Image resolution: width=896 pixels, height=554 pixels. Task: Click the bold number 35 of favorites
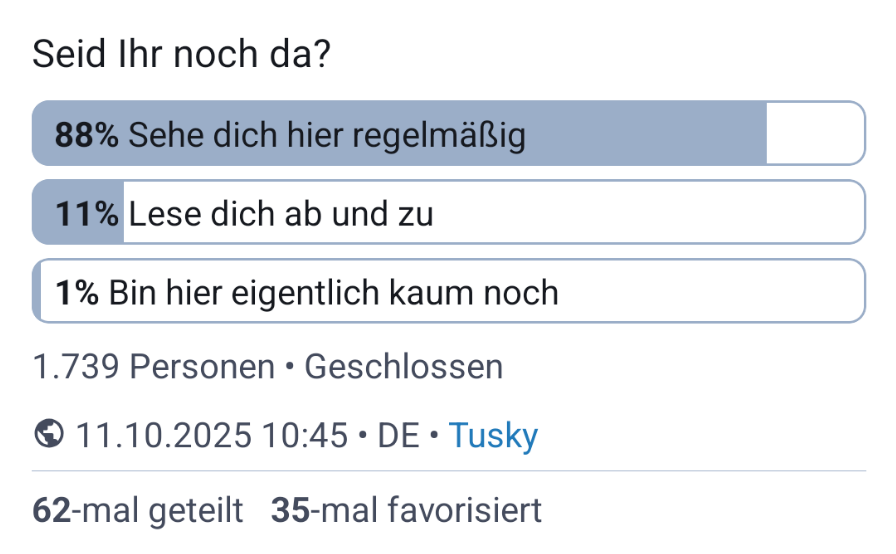coord(289,510)
